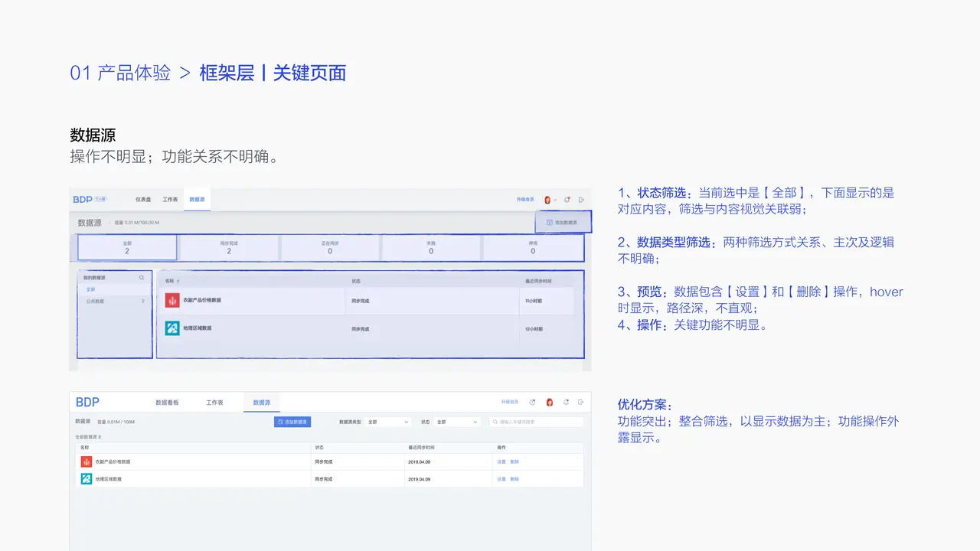Screen dimensions: 980x551
Task: Select the 失败 status card
Action: (431, 247)
